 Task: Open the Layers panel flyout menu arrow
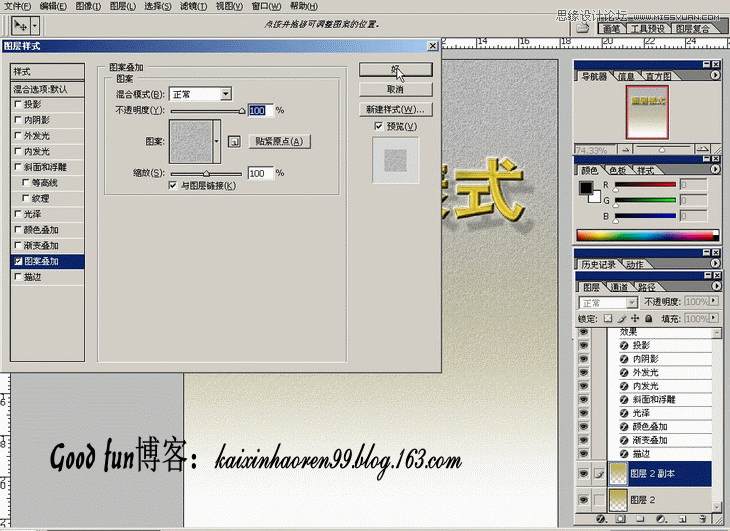[x=715, y=286]
